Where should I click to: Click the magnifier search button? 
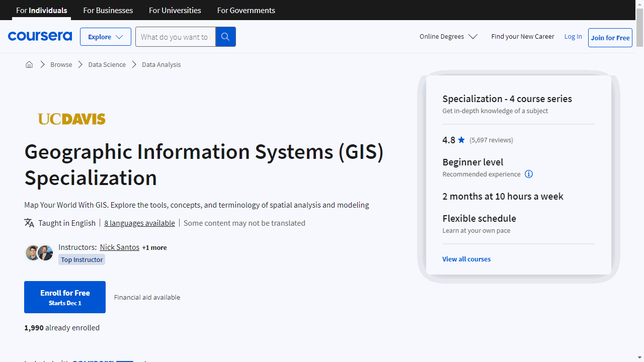pos(225,37)
